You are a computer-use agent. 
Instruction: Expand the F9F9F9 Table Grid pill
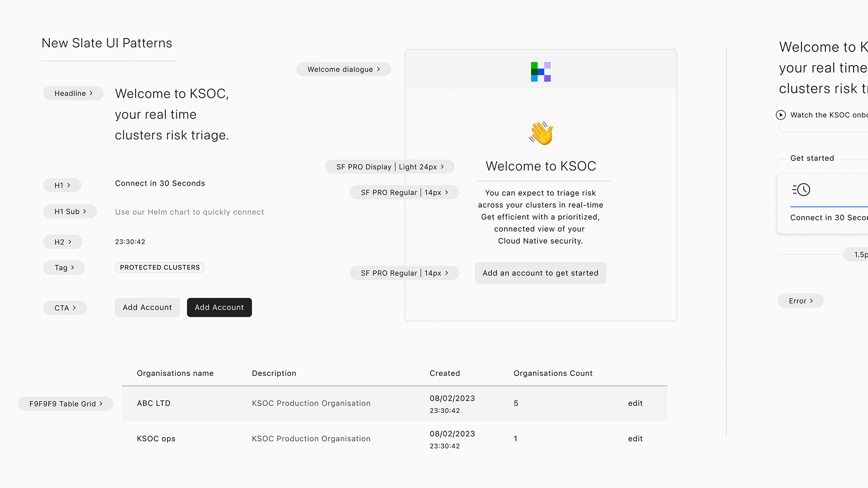tap(66, 404)
